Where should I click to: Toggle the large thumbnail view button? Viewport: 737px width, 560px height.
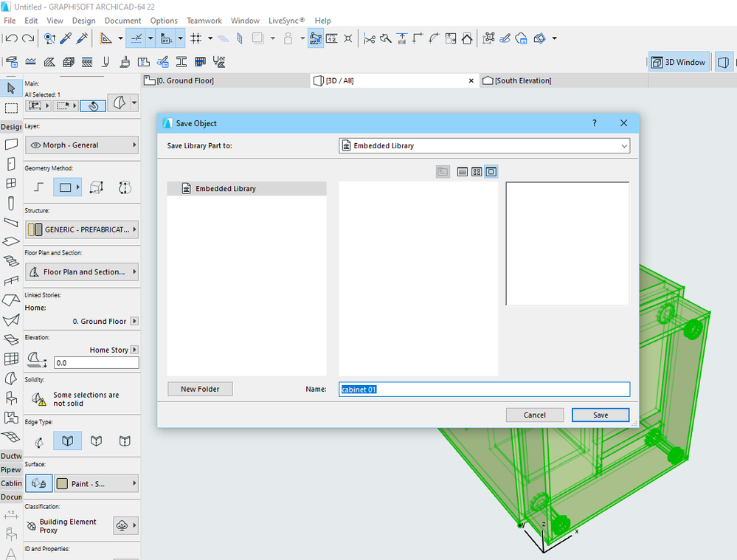(x=491, y=172)
